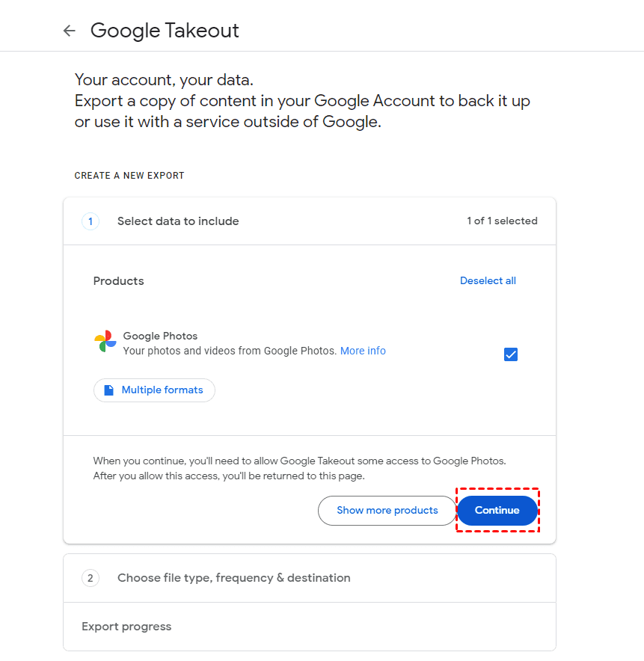Click the 1 of 1 selected counter
This screenshot has height=661, width=644.
click(x=502, y=221)
